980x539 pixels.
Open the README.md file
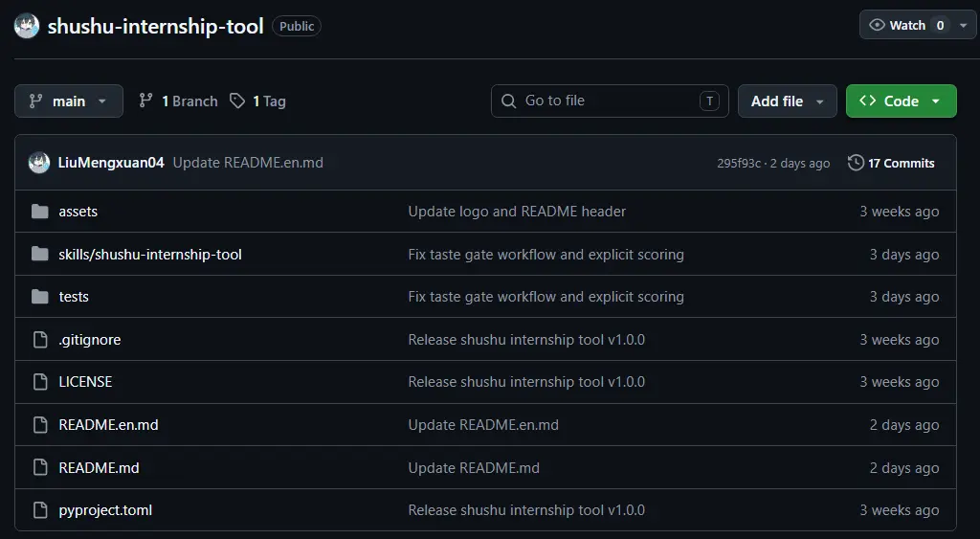click(99, 467)
